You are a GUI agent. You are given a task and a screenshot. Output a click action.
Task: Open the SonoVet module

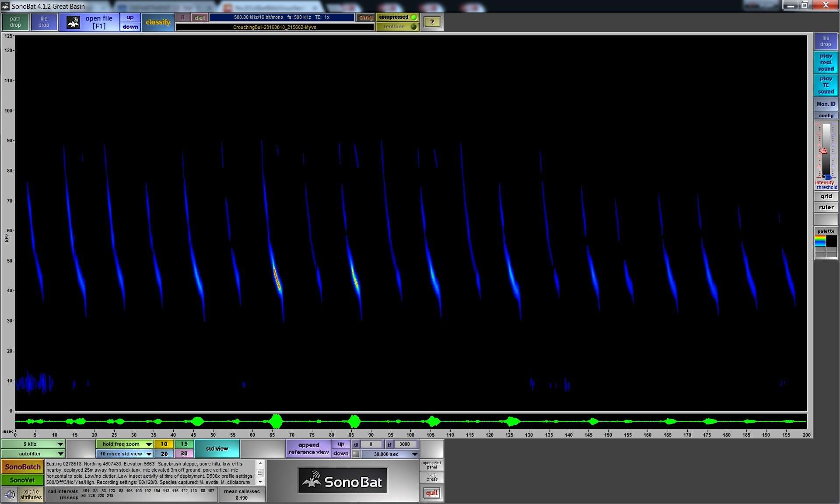point(23,480)
